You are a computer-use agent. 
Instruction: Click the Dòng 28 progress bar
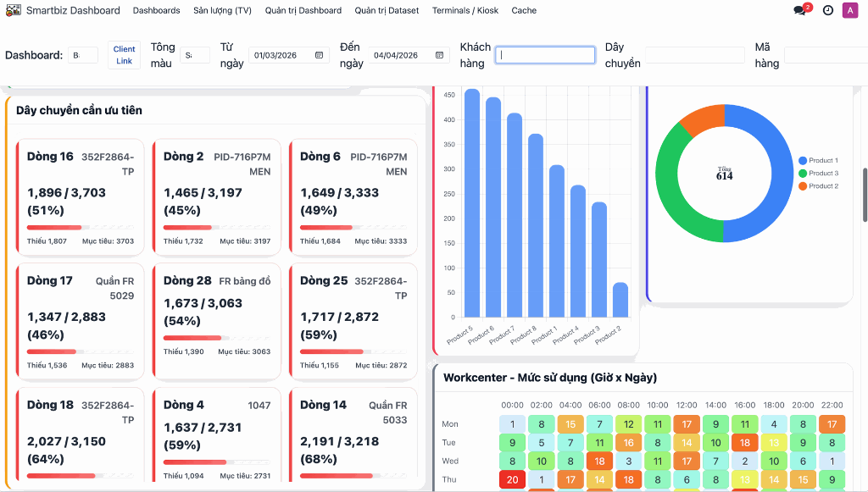tap(217, 338)
